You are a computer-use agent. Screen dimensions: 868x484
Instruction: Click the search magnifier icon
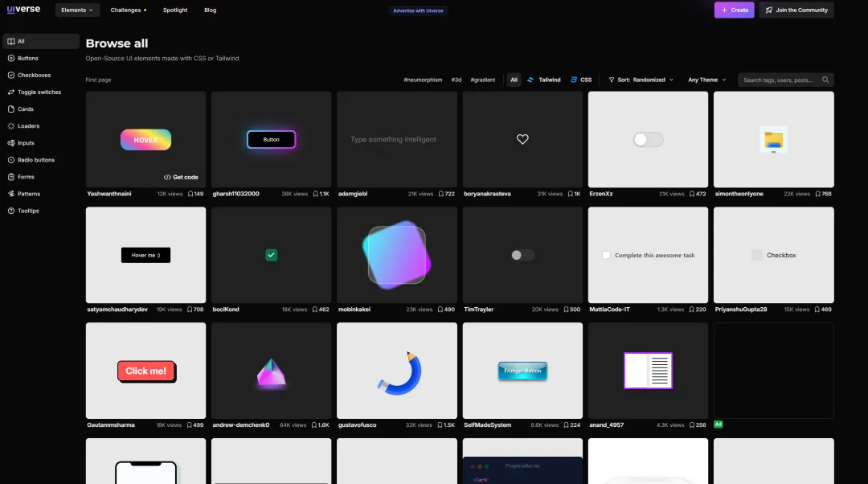click(x=825, y=80)
